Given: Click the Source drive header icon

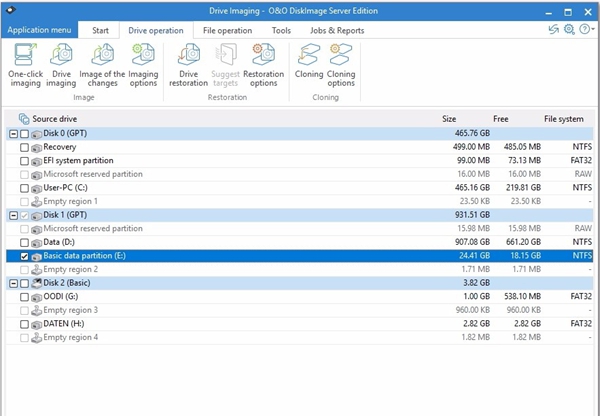Looking at the screenshot, I should pyautogui.click(x=24, y=119).
